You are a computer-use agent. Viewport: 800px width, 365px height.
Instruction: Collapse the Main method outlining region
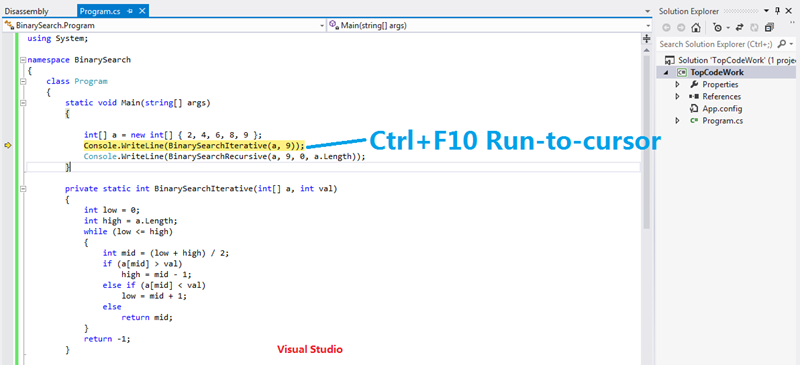coord(23,103)
